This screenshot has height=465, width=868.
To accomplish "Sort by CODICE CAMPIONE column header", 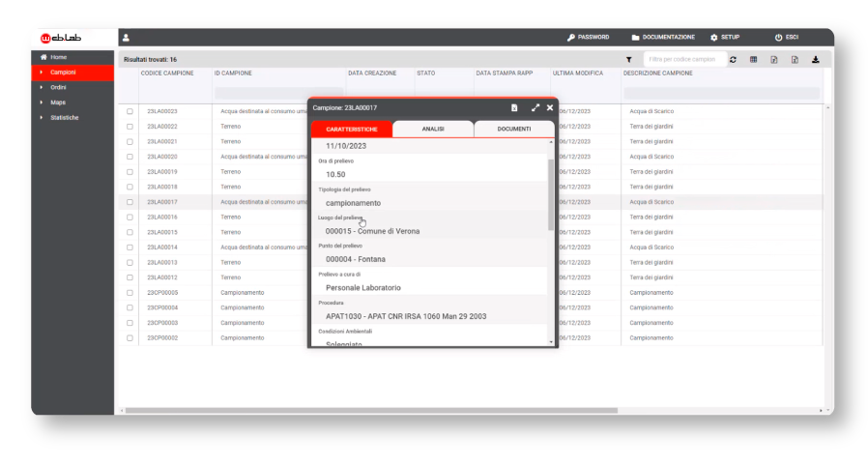I will (x=167, y=73).
